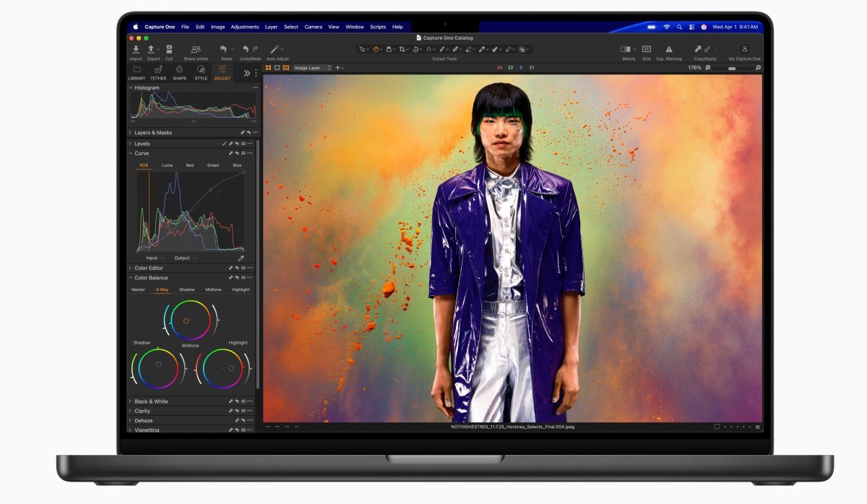Pick the curve eyedropper tool
This screenshot has height=504, width=867.
click(241, 258)
